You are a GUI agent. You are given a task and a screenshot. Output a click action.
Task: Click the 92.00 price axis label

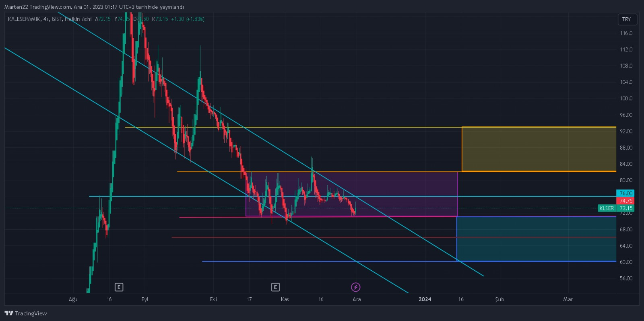[626, 132]
